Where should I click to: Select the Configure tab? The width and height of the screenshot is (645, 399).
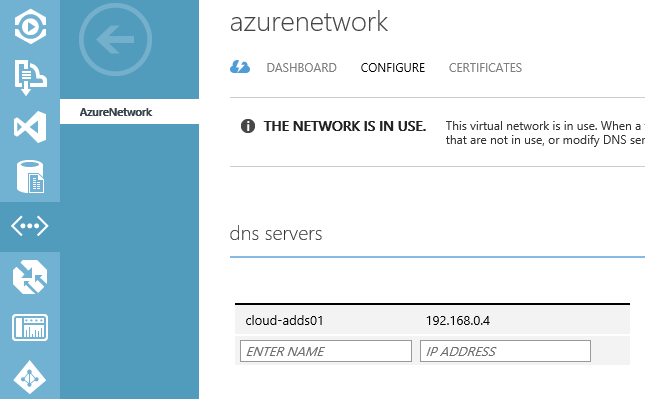(392, 67)
